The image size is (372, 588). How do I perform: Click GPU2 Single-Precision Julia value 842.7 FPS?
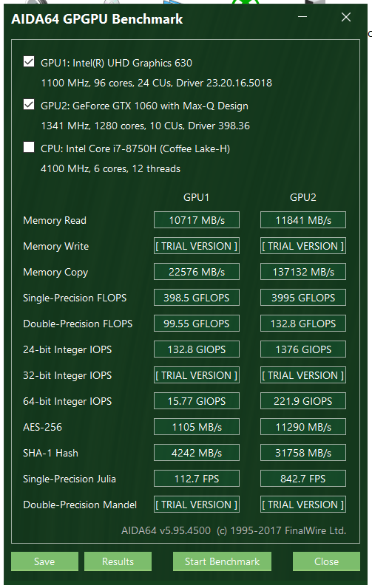(303, 479)
